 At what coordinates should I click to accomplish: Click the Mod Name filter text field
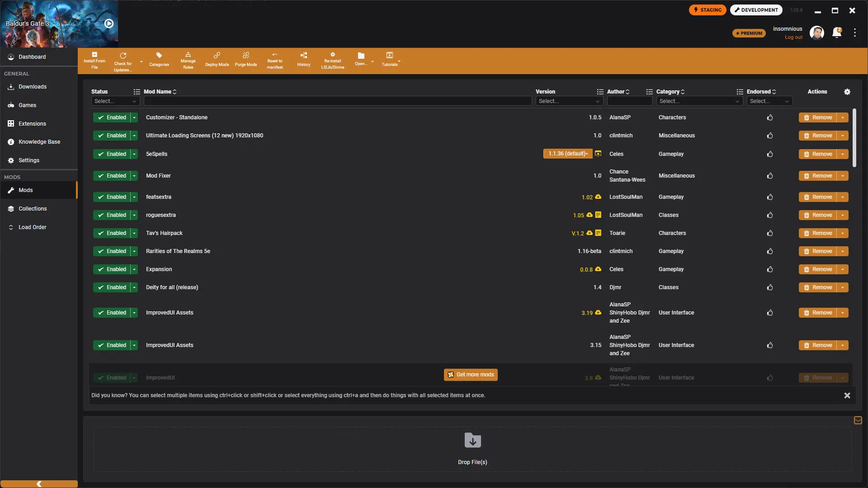(337, 101)
